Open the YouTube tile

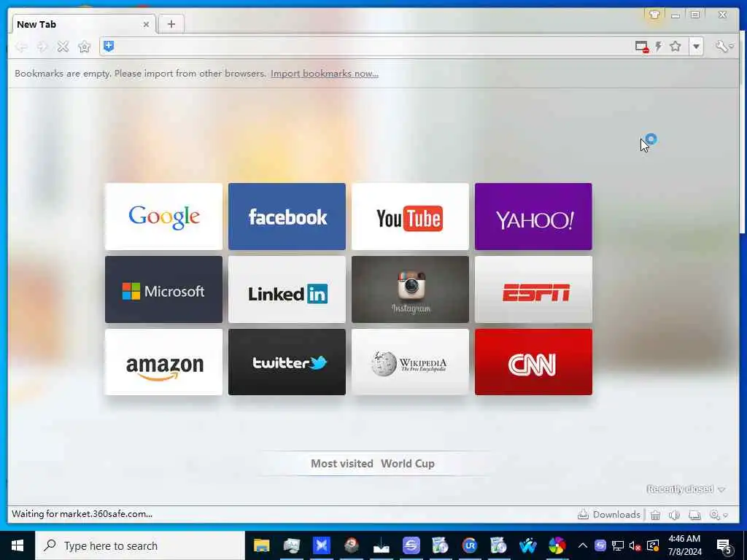pos(410,217)
